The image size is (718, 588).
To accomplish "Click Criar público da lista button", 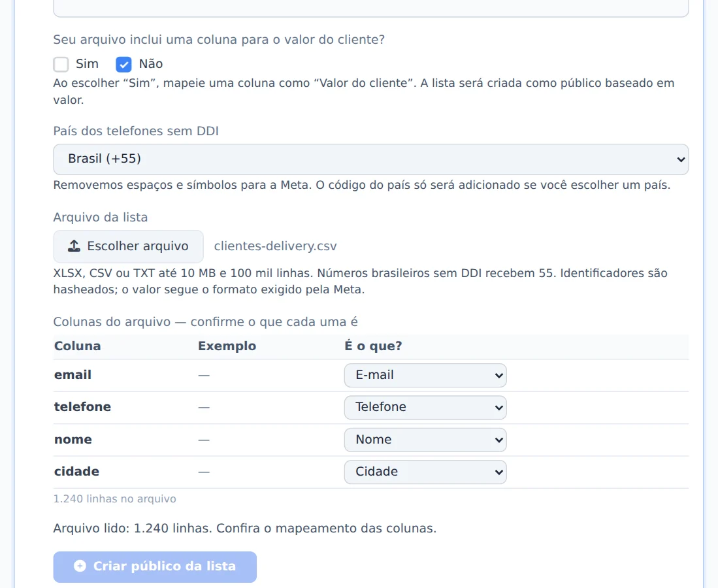I will point(155,567).
